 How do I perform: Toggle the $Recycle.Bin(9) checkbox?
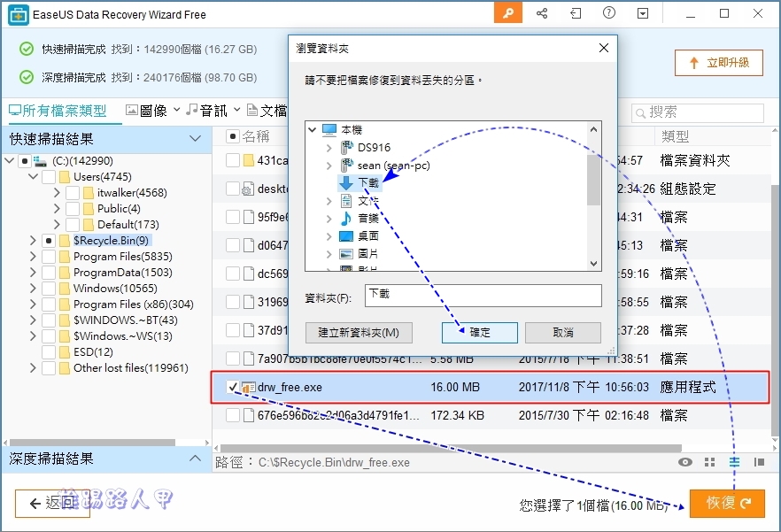coord(49,241)
